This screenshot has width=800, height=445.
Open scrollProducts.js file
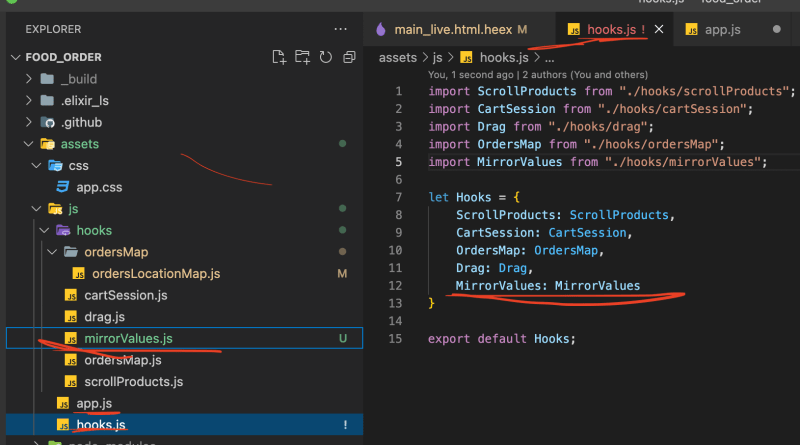(133, 382)
